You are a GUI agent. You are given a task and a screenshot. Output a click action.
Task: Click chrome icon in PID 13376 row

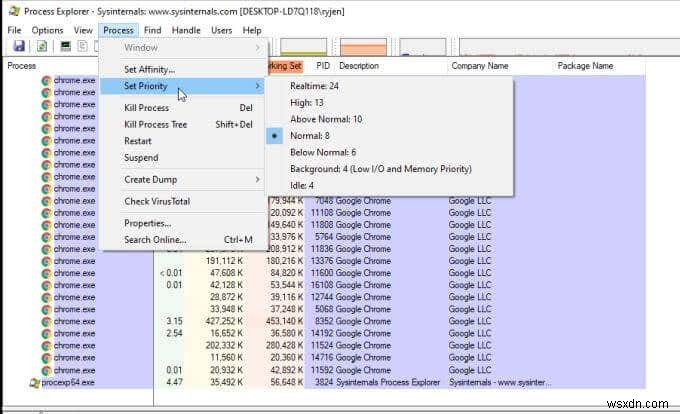[46, 262]
